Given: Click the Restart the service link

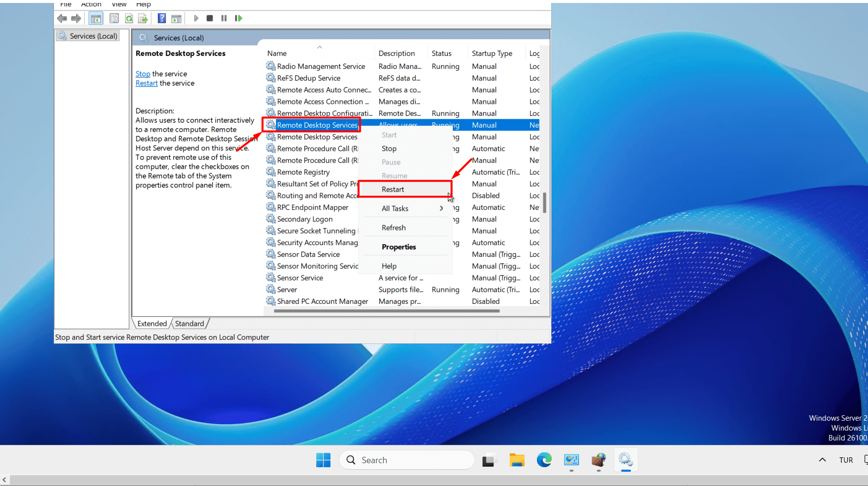Looking at the screenshot, I should (146, 83).
